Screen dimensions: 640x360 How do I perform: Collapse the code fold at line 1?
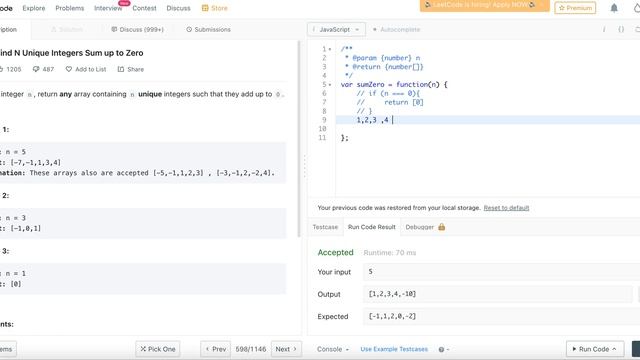point(330,49)
